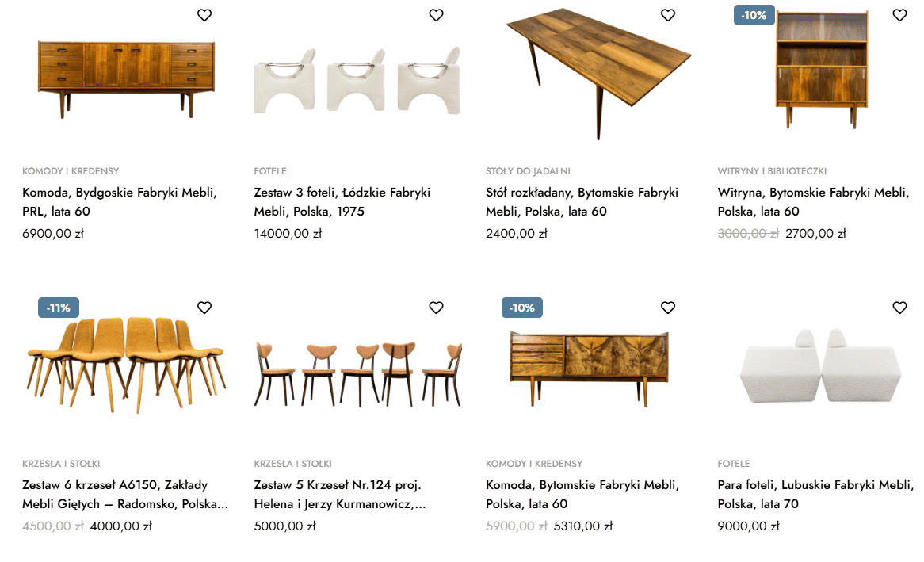Open the Witryny i Biblioteczki category
The image size is (924, 562).
[772, 171]
